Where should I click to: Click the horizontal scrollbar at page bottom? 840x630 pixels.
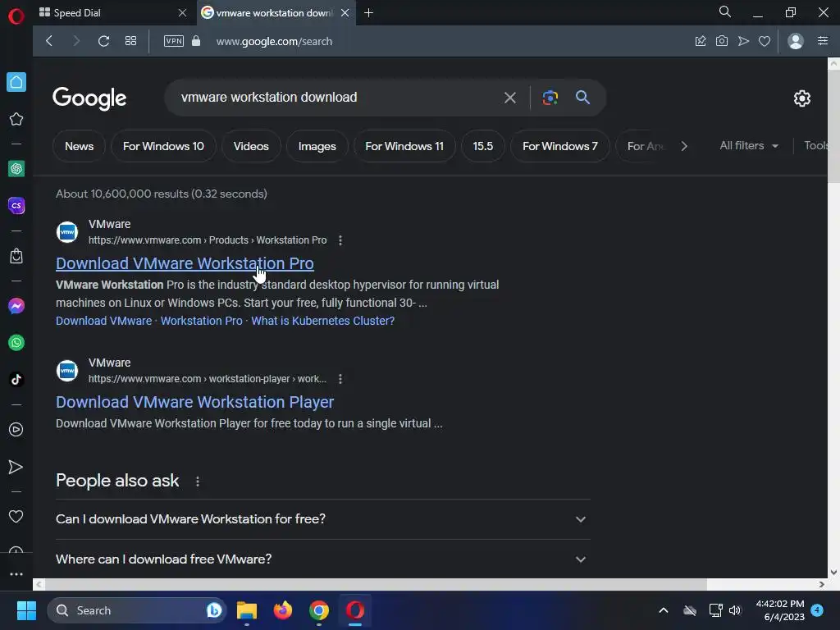[375, 584]
